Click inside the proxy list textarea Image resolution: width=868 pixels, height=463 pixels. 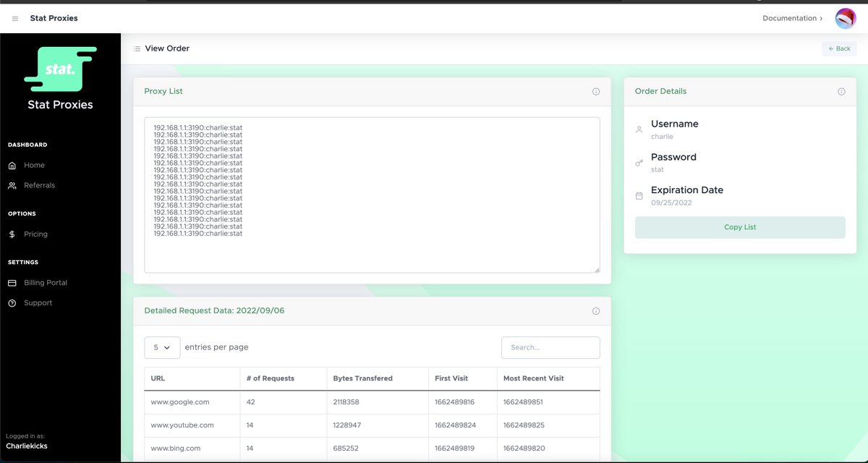click(x=372, y=195)
